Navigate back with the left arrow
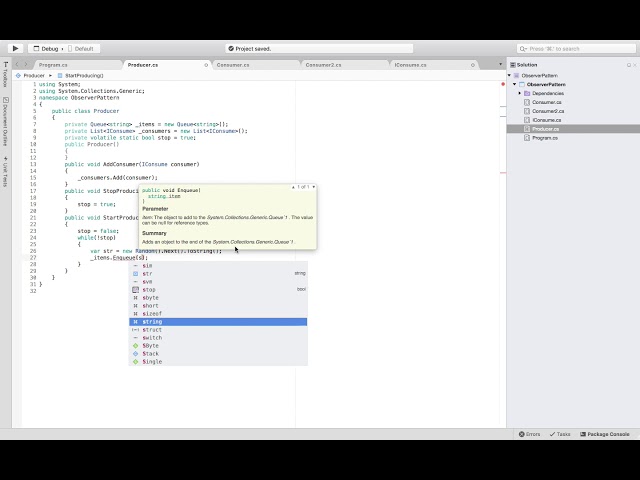The image size is (640, 480). coord(17,64)
